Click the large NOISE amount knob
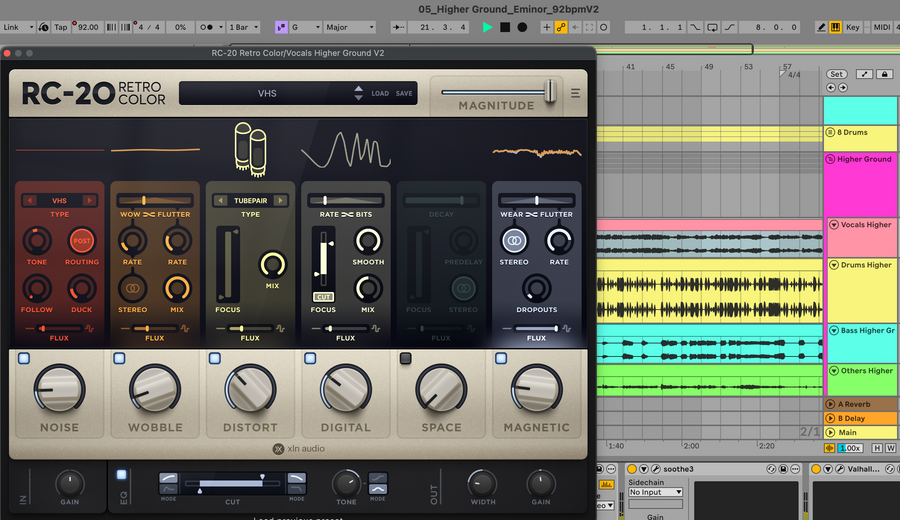This screenshot has height=520, width=900. [59, 390]
